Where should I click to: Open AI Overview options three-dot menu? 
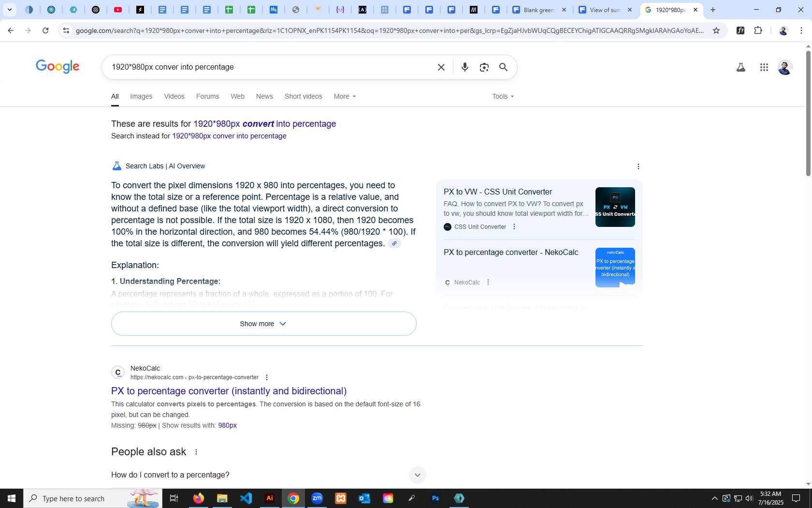coord(638,166)
